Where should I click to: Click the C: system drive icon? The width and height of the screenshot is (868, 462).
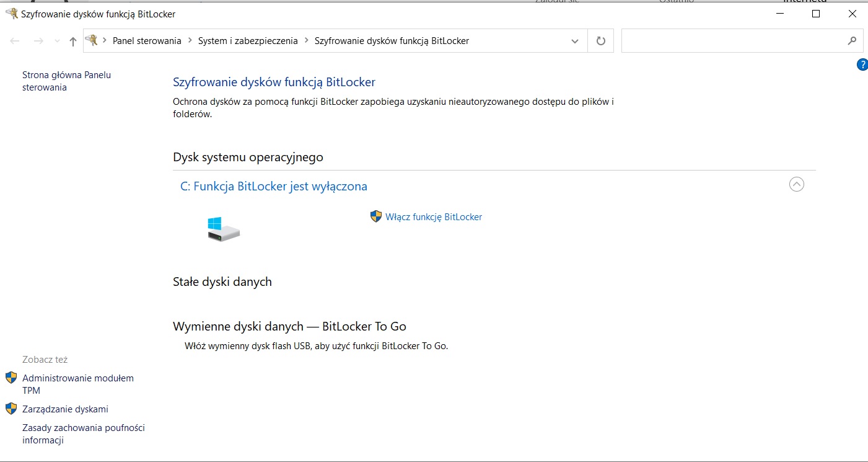point(223,229)
